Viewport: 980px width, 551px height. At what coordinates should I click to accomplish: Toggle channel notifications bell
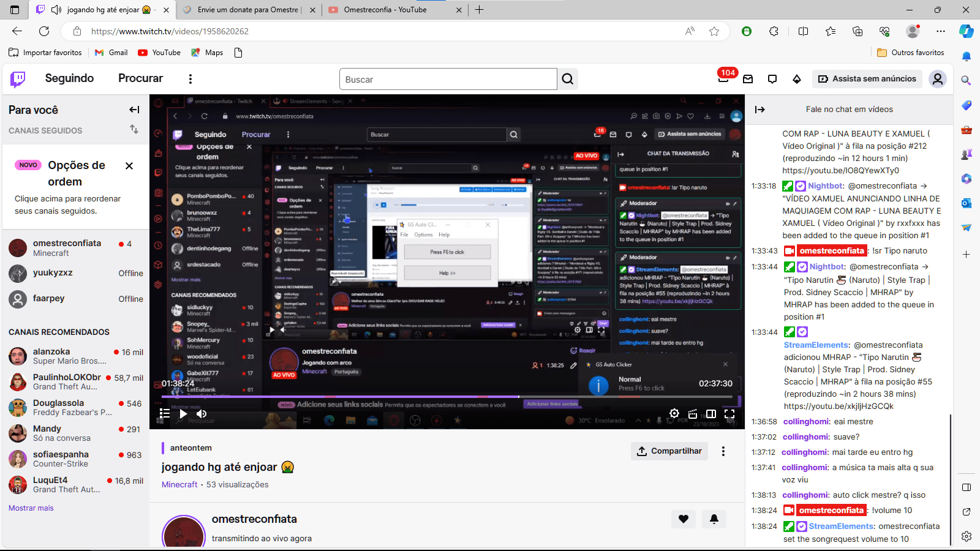[714, 519]
